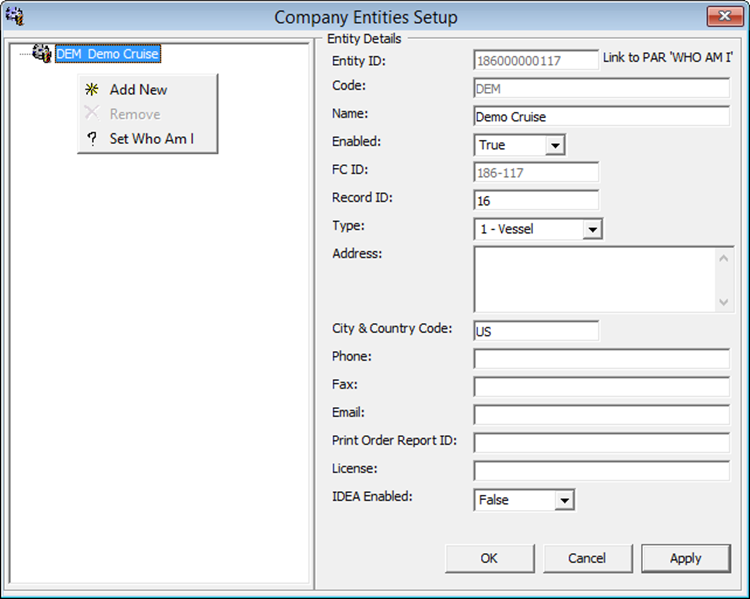Click the FC ID field 186-117

536,172
